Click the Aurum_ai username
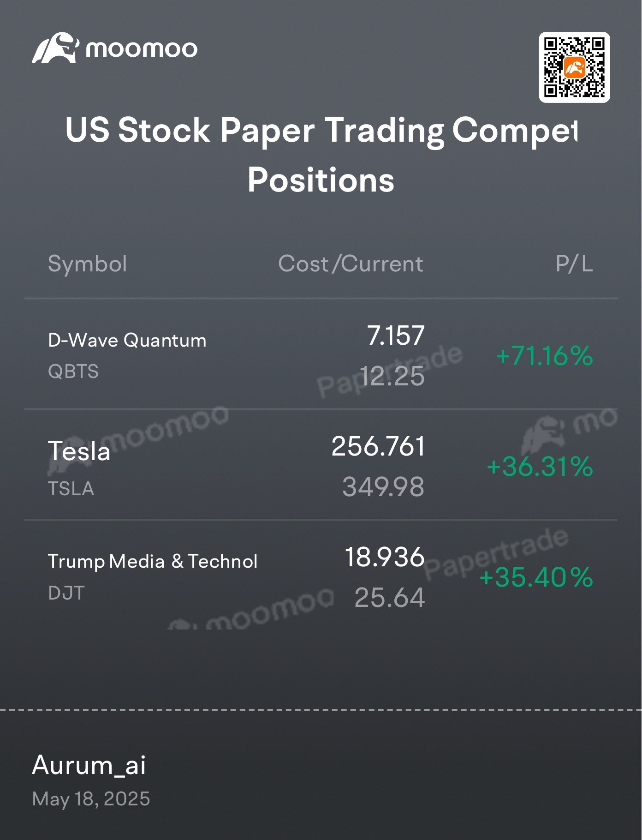The image size is (642, 840). [89, 766]
